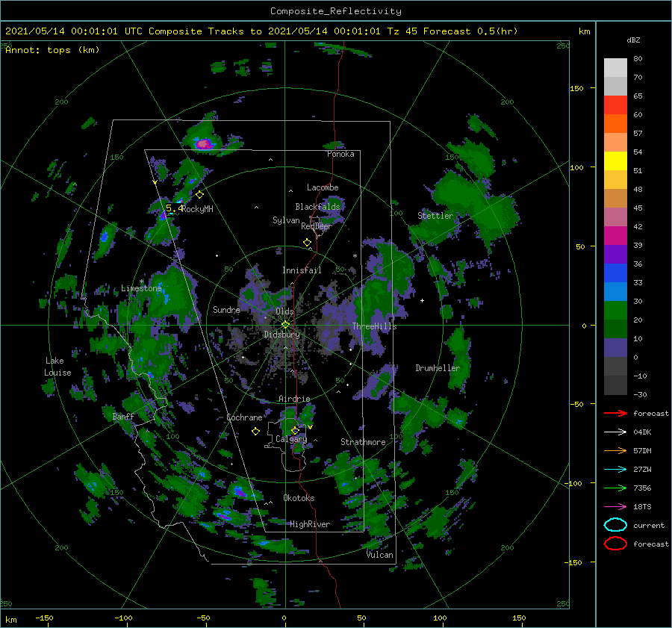Click the magenta 18TS track arrow
Image resolution: width=672 pixels, height=628 pixels.
[x=615, y=507]
